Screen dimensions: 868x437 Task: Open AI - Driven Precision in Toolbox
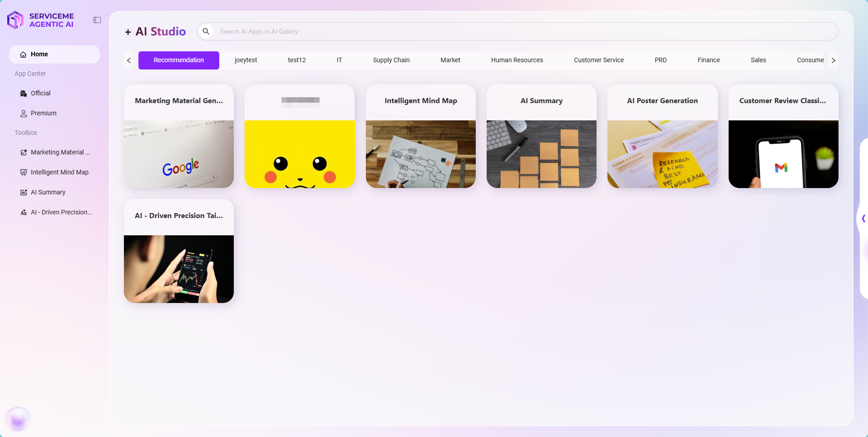point(54,213)
